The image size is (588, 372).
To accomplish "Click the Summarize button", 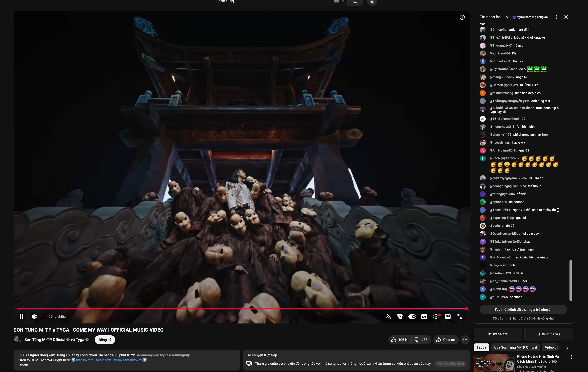I will (x=549, y=334).
